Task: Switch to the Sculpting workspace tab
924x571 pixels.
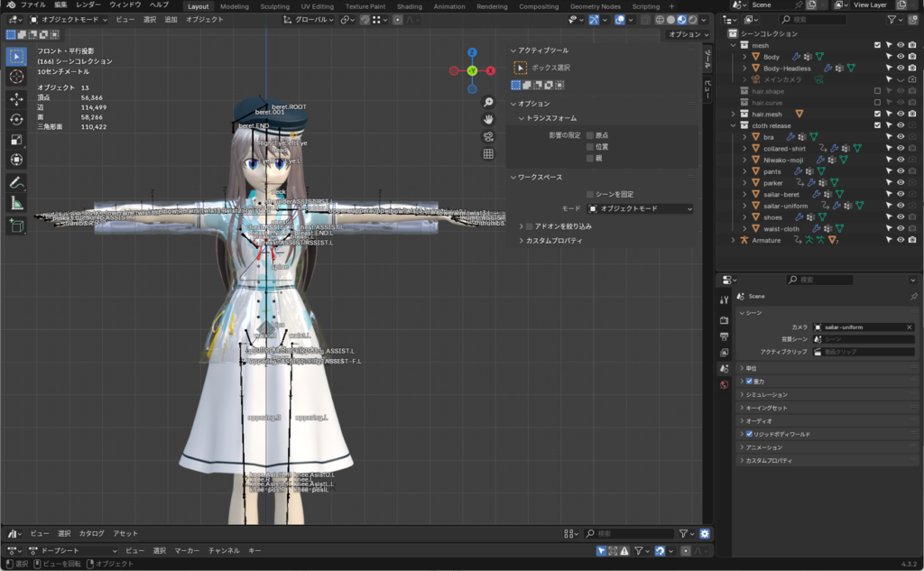Action: pos(274,6)
